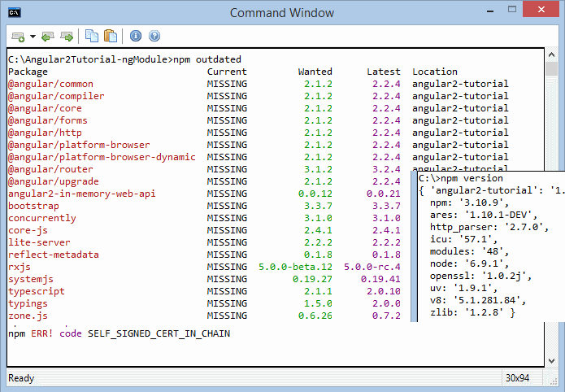Click the ares: '1.10.1-DEV' line
The width and height of the screenshot is (565, 392).
484,216
